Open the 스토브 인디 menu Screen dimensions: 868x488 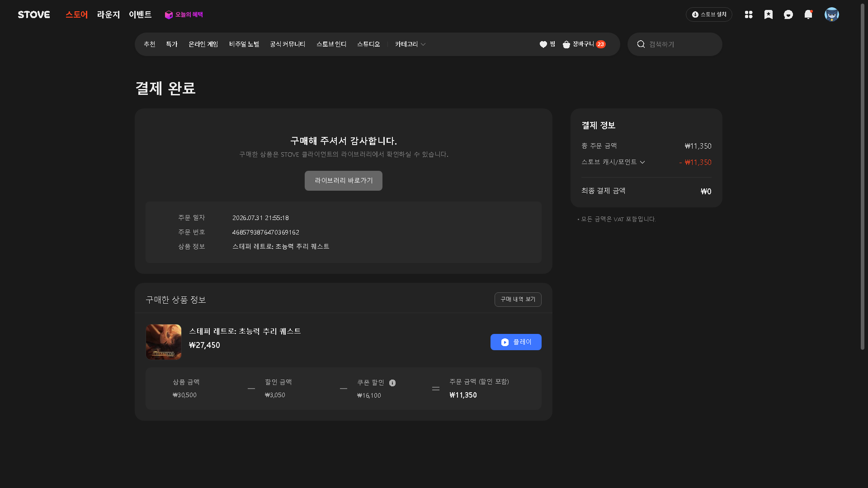331,44
